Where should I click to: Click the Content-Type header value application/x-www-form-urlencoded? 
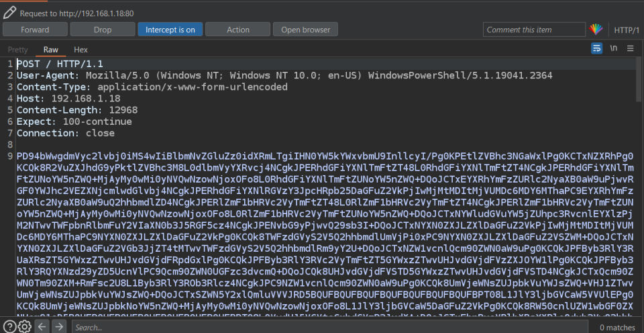tap(193, 87)
